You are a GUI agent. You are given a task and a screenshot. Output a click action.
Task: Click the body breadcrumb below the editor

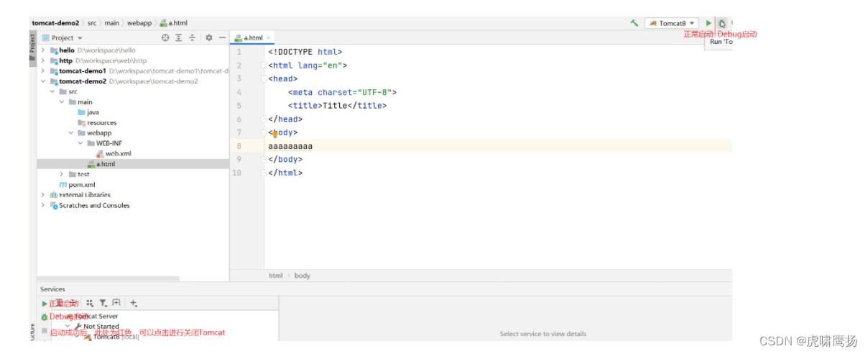coord(302,276)
